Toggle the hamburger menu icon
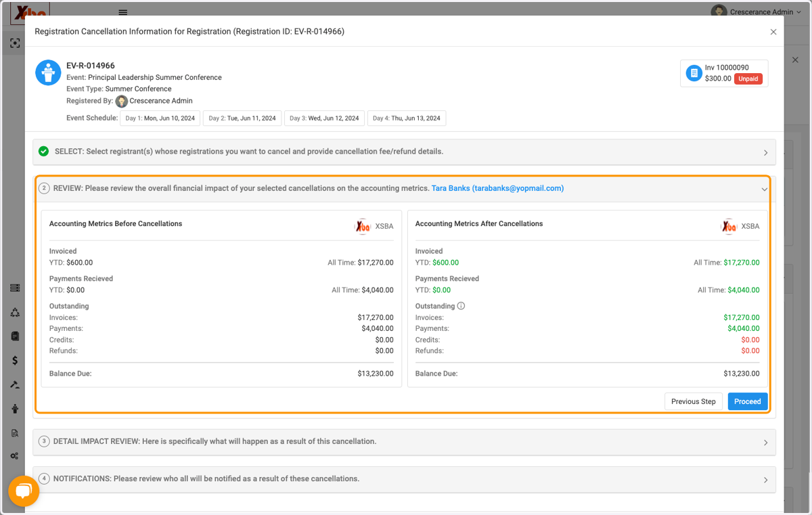The height and width of the screenshot is (515, 812). (x=122, y=12)
